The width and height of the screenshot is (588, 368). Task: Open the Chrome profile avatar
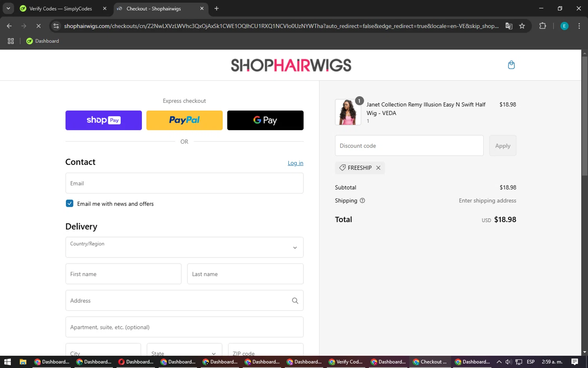pos(564,26)
